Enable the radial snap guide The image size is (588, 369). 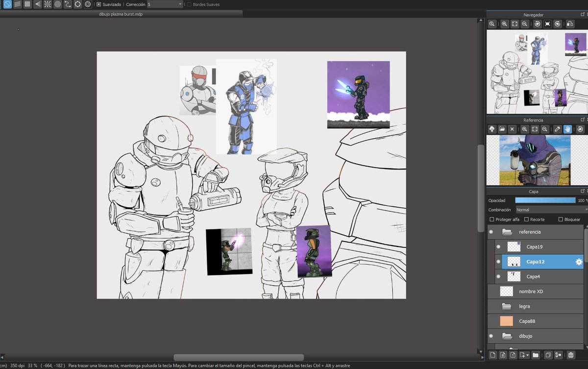tap(48, 4)
